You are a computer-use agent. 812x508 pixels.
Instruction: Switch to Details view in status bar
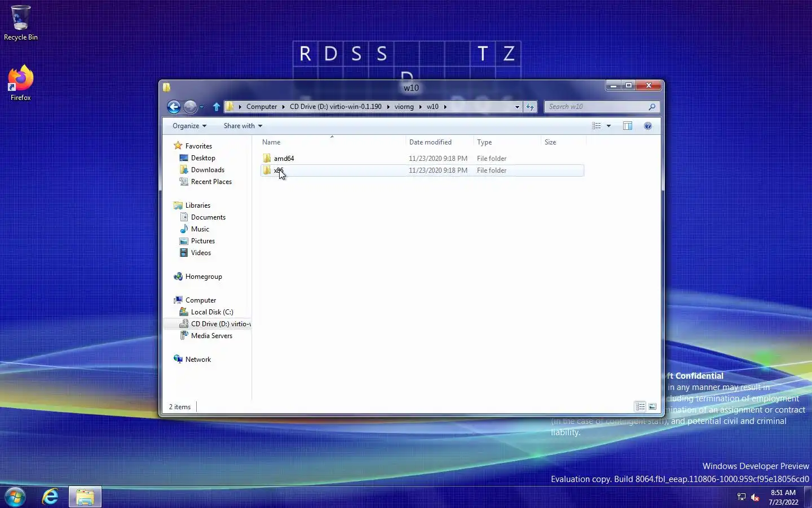(641, 406)
